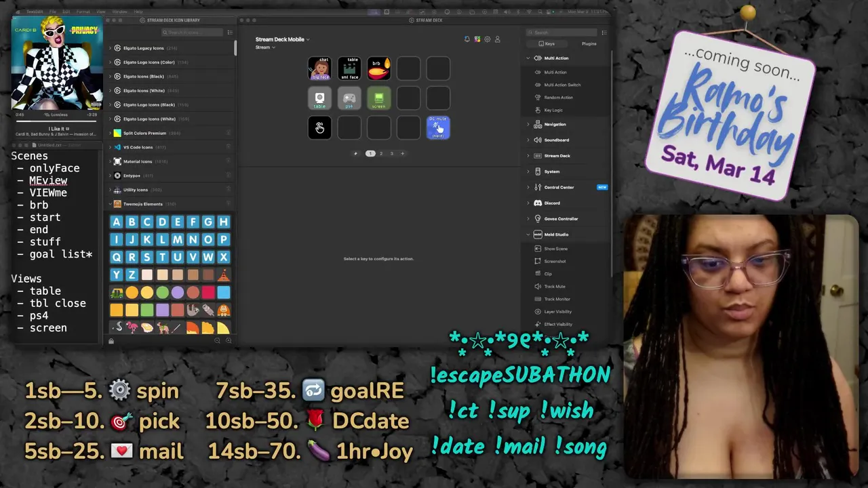The width and height of the screenshot is (868, 488).
Task: Pick the auto rickshaw emoji icon
Action: coord(117,293)
